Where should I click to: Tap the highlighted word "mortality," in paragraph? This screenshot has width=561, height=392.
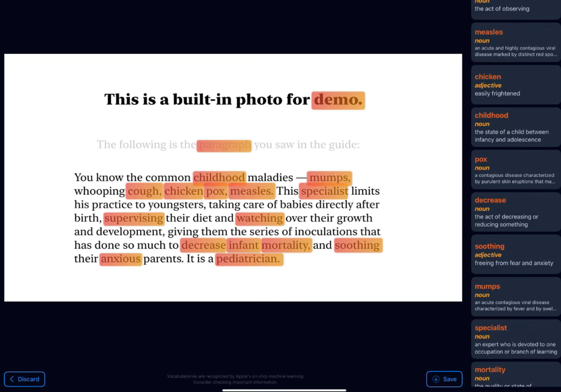(287, 245)
